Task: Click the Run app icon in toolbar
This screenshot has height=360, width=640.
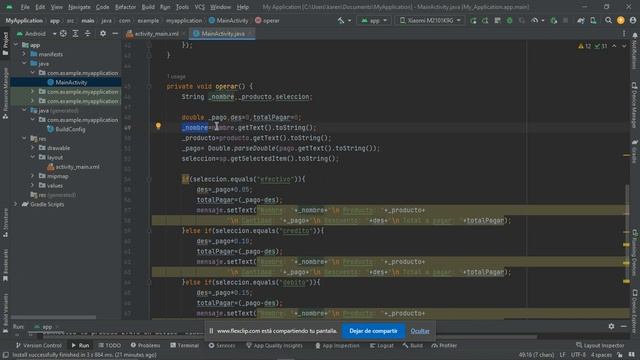Action: click(473, 20)
